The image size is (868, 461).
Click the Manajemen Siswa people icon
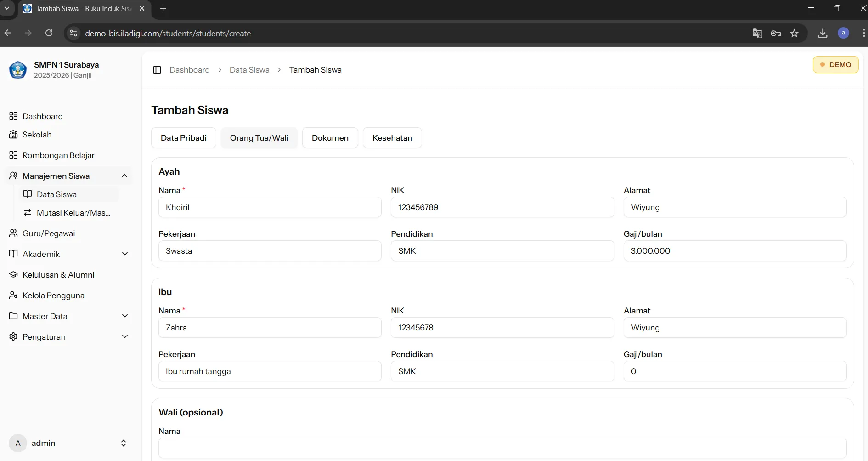tap(13, 176)
